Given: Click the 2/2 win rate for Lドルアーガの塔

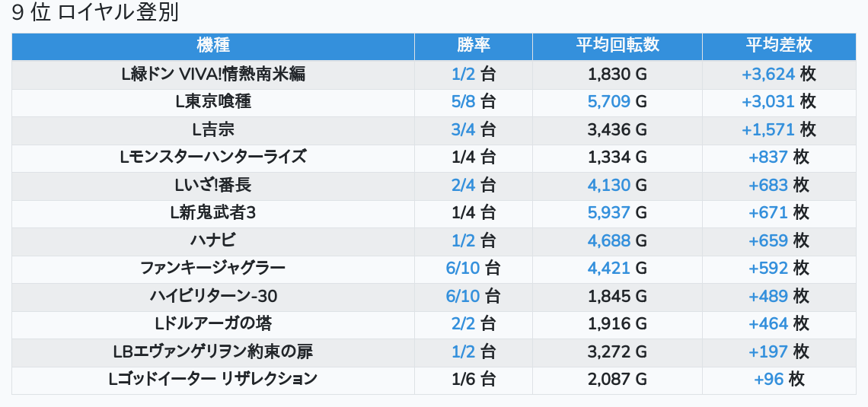Looking at the screenshot, I should coord(463,323).
